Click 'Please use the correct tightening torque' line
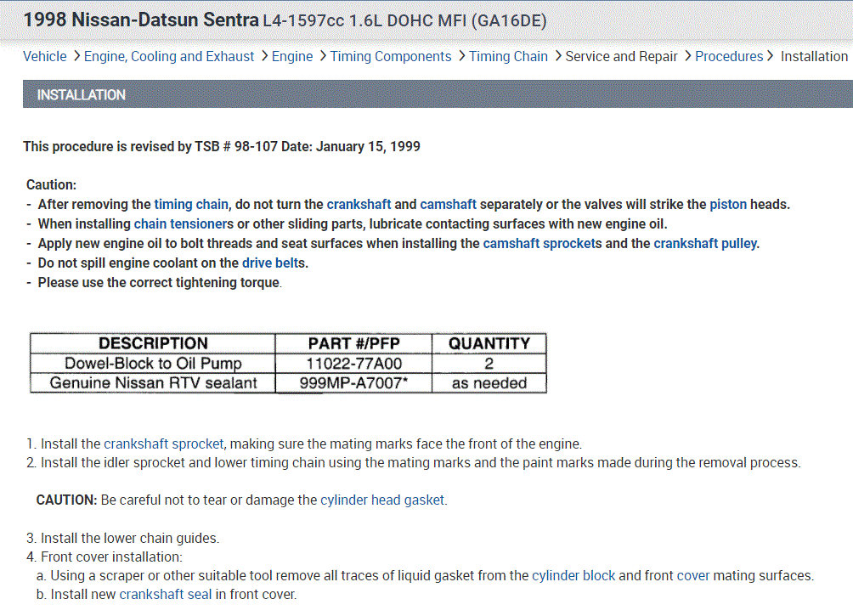 pos(160,283)
